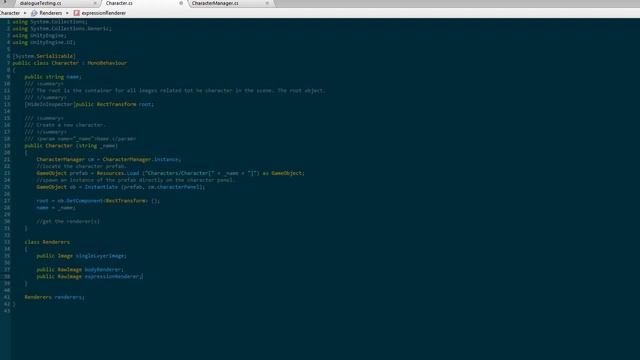Click the Renderers class icon in breadcrumb
The image size is (640, 360).
point(34,13)
